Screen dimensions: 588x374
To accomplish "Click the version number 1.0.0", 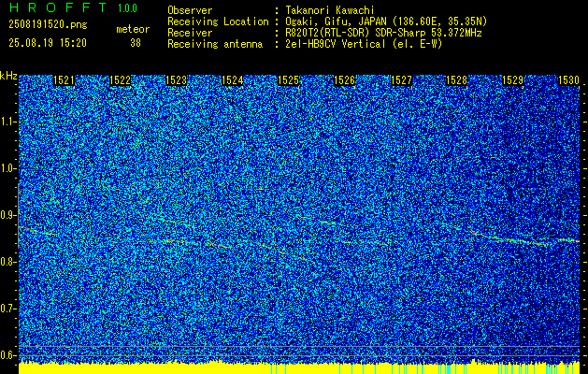I will point(127,7).
